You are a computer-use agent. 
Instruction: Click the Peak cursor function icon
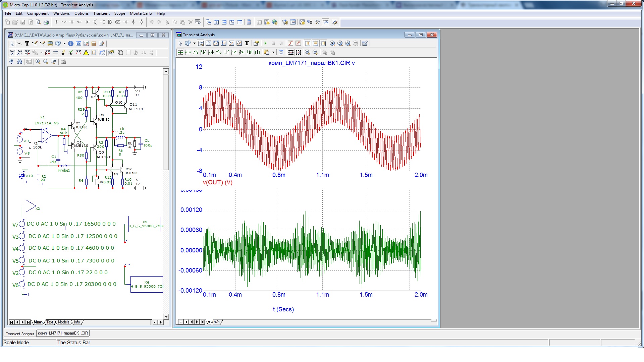pos(196,52)
